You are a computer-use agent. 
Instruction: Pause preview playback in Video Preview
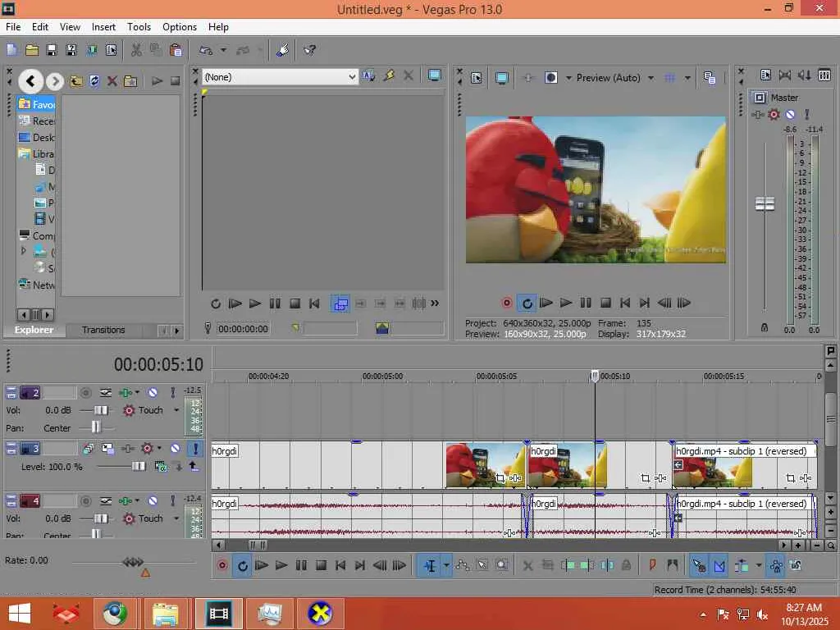(586, 303)
